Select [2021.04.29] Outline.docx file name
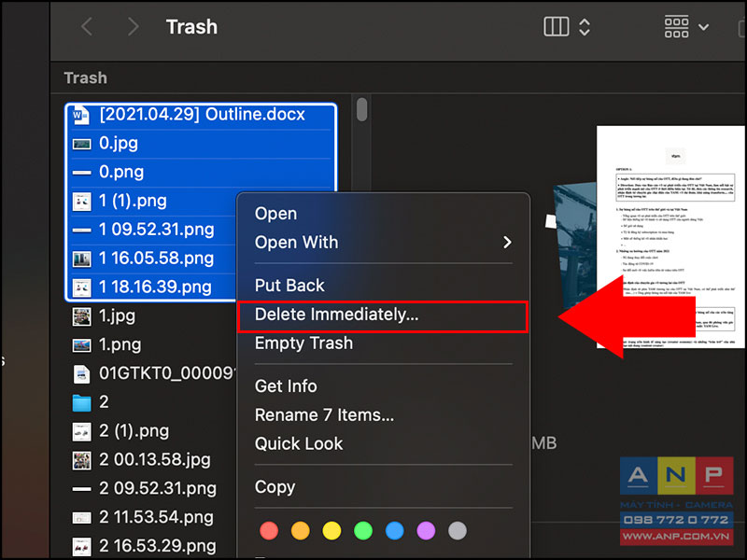Screen dimensions: 747x560 [x=202, y=115]
